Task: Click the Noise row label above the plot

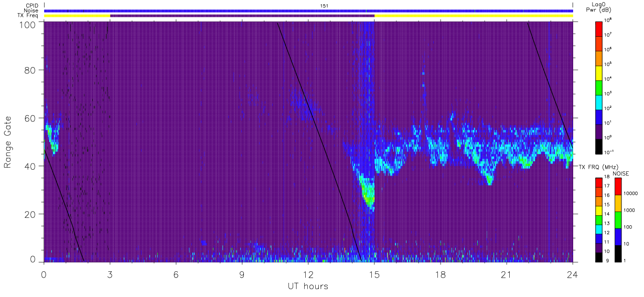Action: tap(30, 10)
